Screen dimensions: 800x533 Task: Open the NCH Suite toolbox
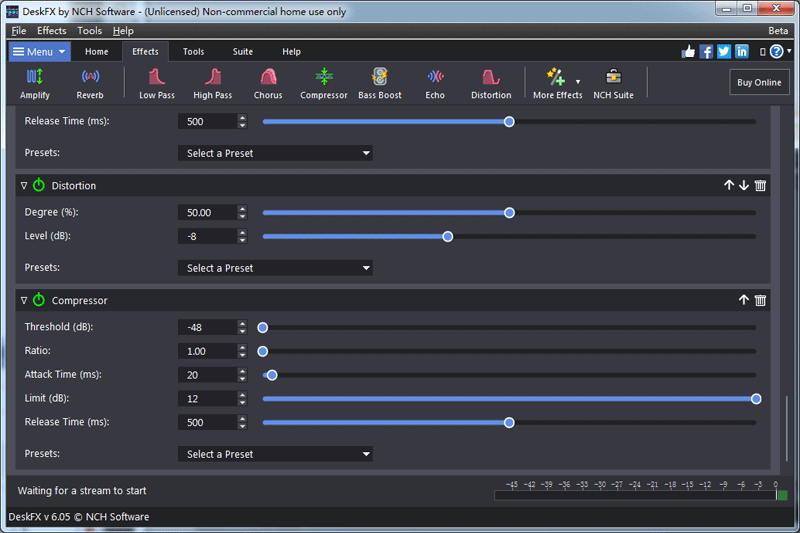click(x=613, y=84)
